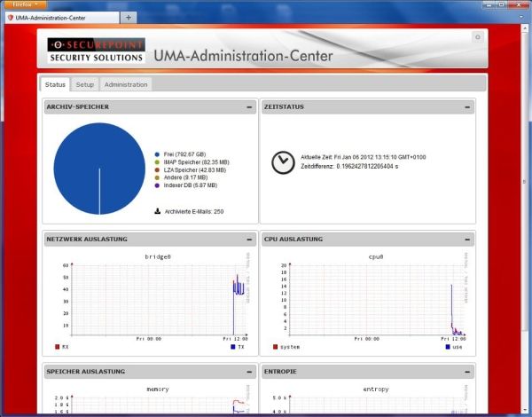Collapse the CPU Auslastung panel
The height and width of the screenshot is (417, 532).
tap(467, 240)
